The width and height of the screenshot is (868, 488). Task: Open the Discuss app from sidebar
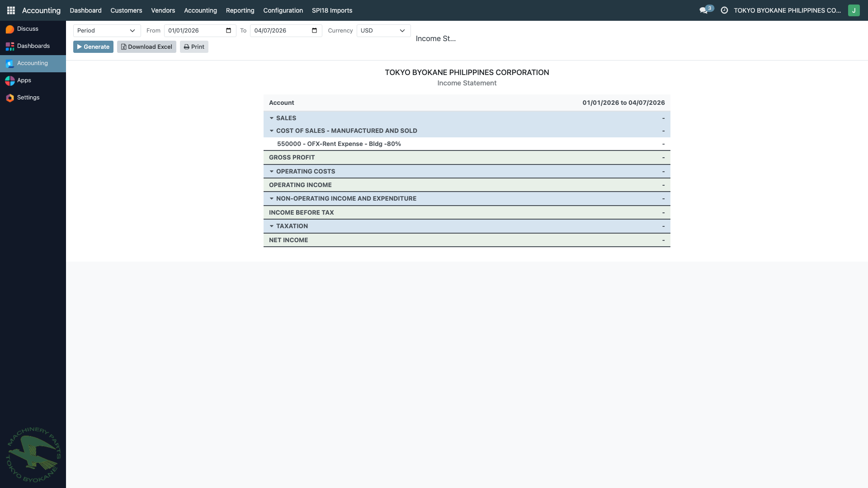click(x=27, y=28)
